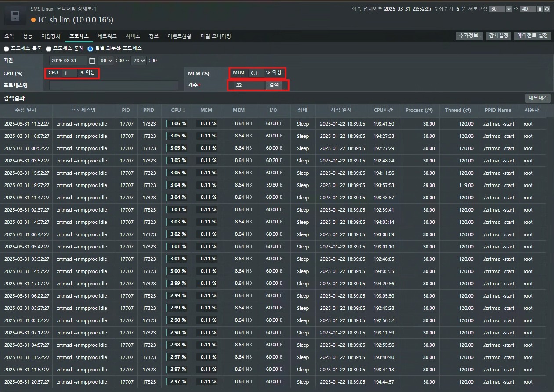Expand the 새로고침 interval dropdown arrow
554x392 pixels.
click(509, 9)
